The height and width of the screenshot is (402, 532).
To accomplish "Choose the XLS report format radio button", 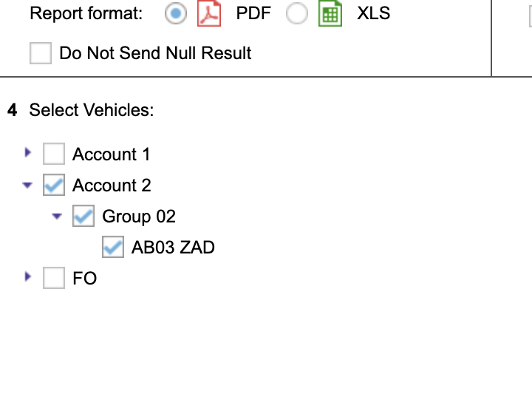I will tap(296, 14).
